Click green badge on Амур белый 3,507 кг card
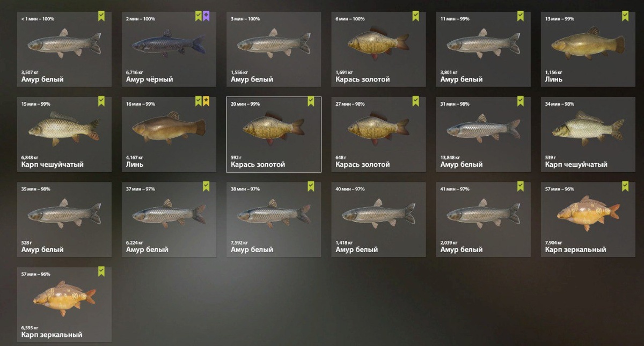This screenshot has width=644, height=346. tap(101, 17)
